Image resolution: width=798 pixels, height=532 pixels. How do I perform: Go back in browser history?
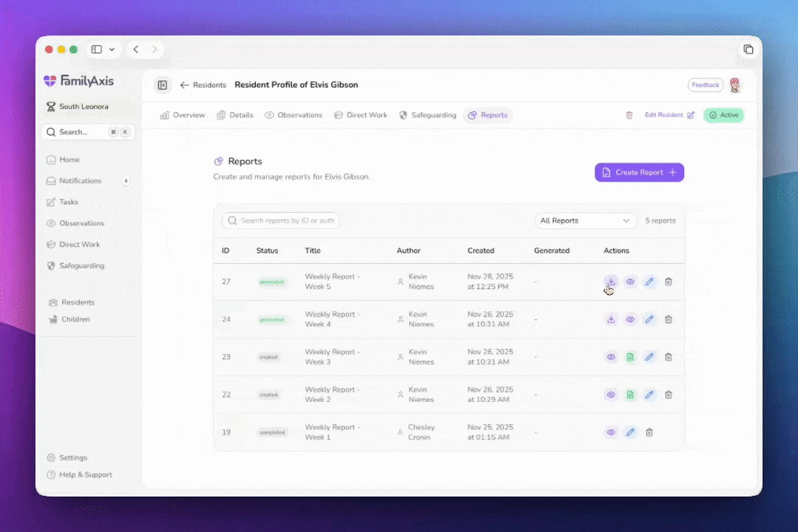[135, 50]
